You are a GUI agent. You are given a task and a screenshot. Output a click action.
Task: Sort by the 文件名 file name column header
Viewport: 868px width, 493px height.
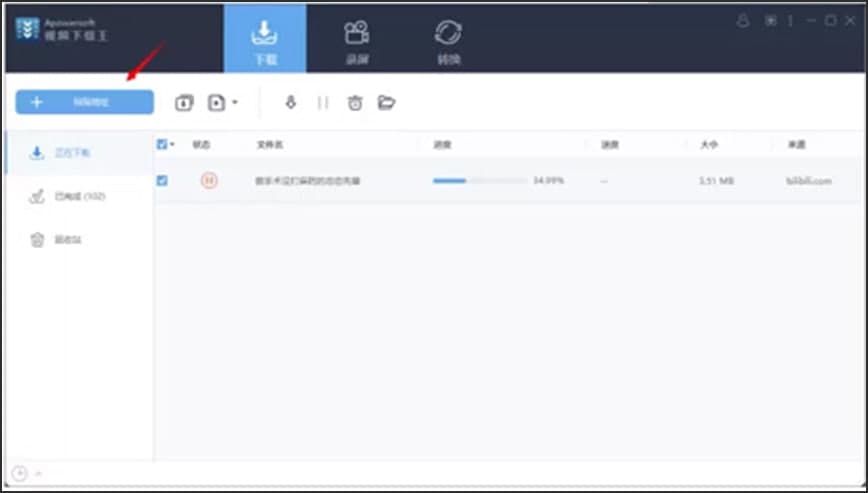click(x=270, y=145)
